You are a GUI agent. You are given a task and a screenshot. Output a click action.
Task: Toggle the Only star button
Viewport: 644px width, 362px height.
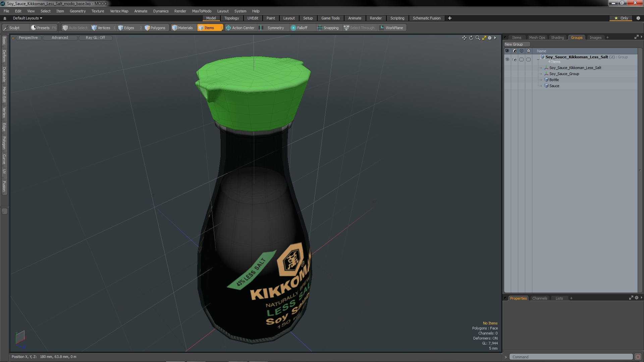coord(621,18)
